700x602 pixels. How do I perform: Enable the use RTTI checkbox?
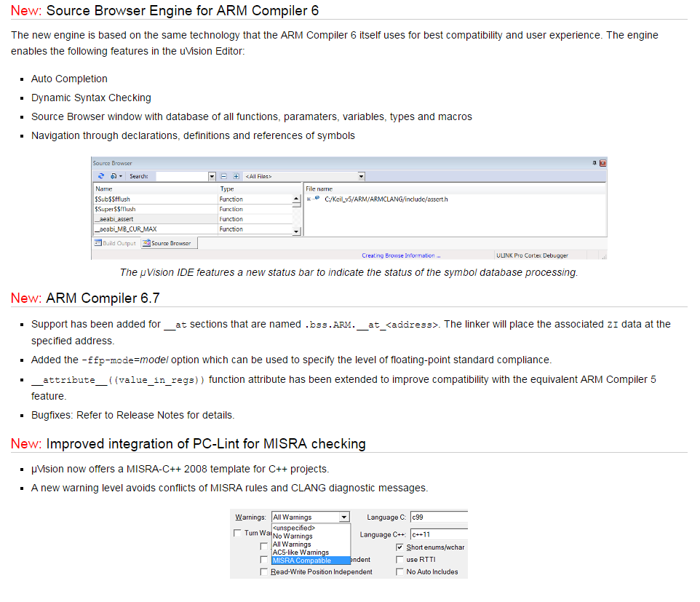400,560
